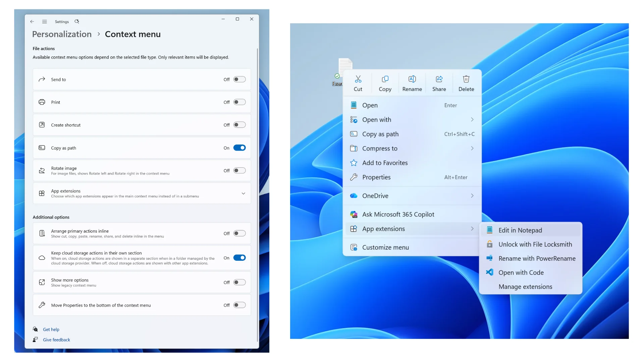Select Open in the context menu
Screen dimensions: 644x362
pyautogui.click(x=412, y=105)
